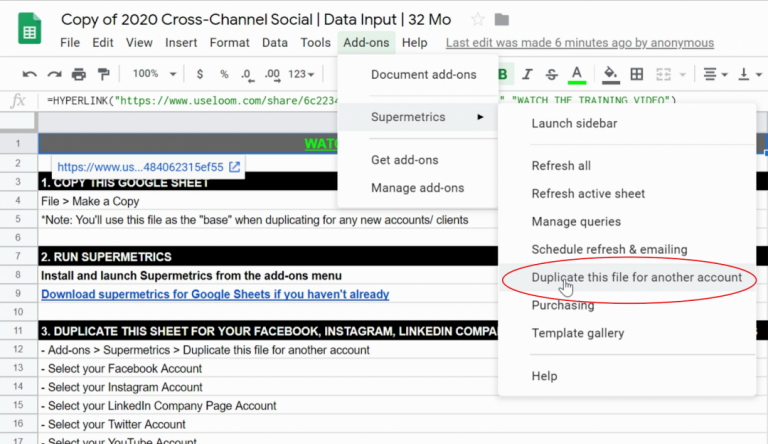This screenshot has width=768, height=444.
Task: Open the Download supermetrics for Google Sheets link
Action: (215, 294)
